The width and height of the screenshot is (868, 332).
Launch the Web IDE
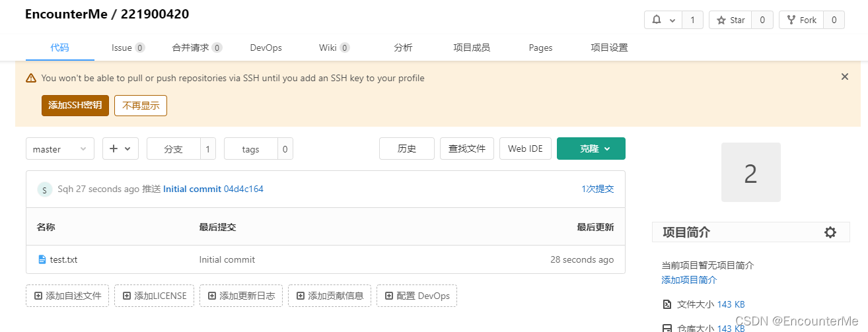pyautogui.click(x=525, y=149)
